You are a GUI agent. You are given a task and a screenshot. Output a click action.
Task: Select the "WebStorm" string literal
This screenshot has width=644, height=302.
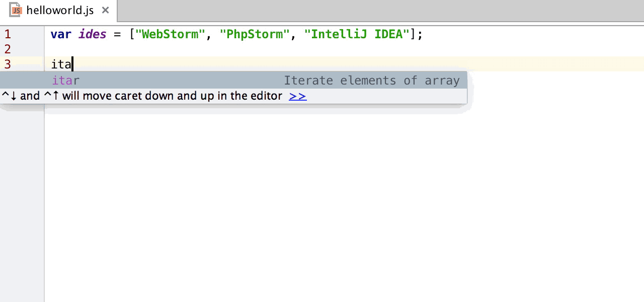[168, 34]
